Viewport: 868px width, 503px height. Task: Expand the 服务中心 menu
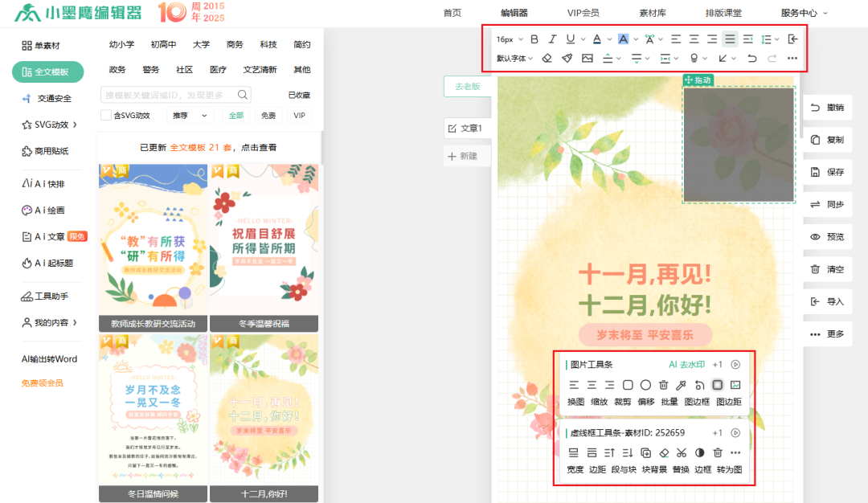(804, 13)
